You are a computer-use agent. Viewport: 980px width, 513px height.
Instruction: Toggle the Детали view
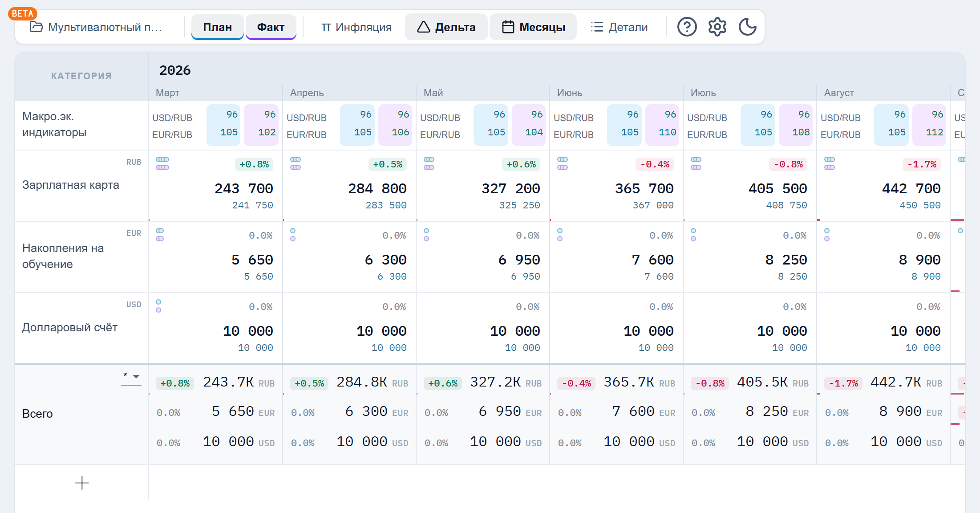tap(619, 27)
